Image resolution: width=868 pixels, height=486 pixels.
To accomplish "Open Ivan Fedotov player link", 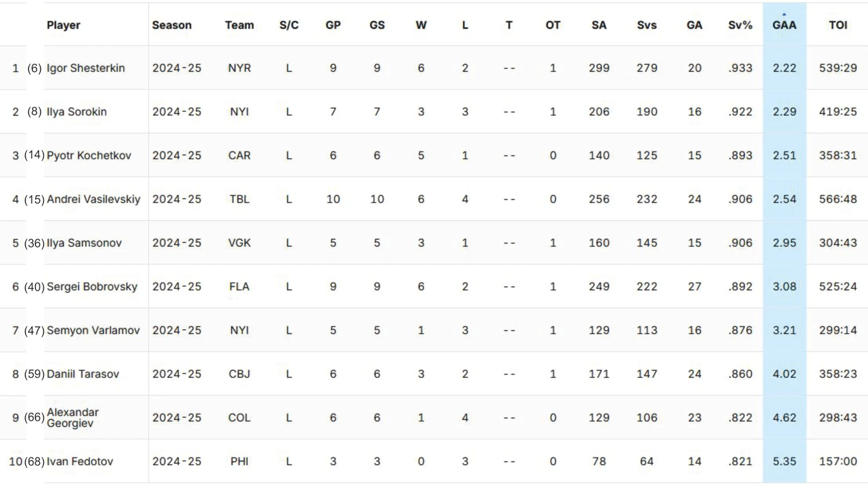I will point(80,461).
